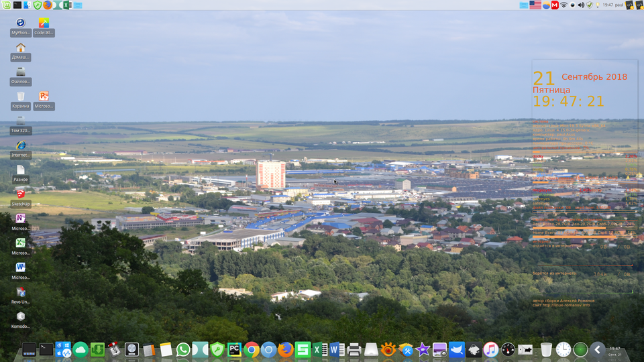The width and height of the screenshot is (644, 362).
Task: Launch PyCharm from the dock
Action: 234,349
